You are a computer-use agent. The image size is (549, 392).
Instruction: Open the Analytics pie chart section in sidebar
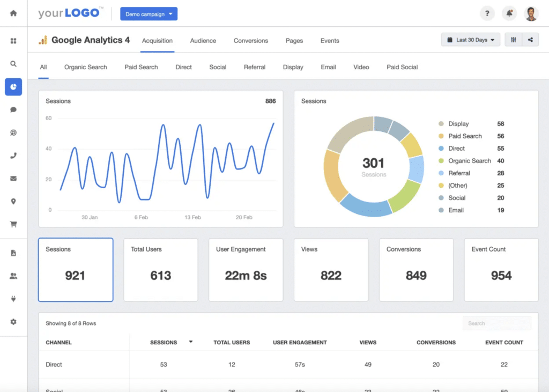(x=13, y=86)
